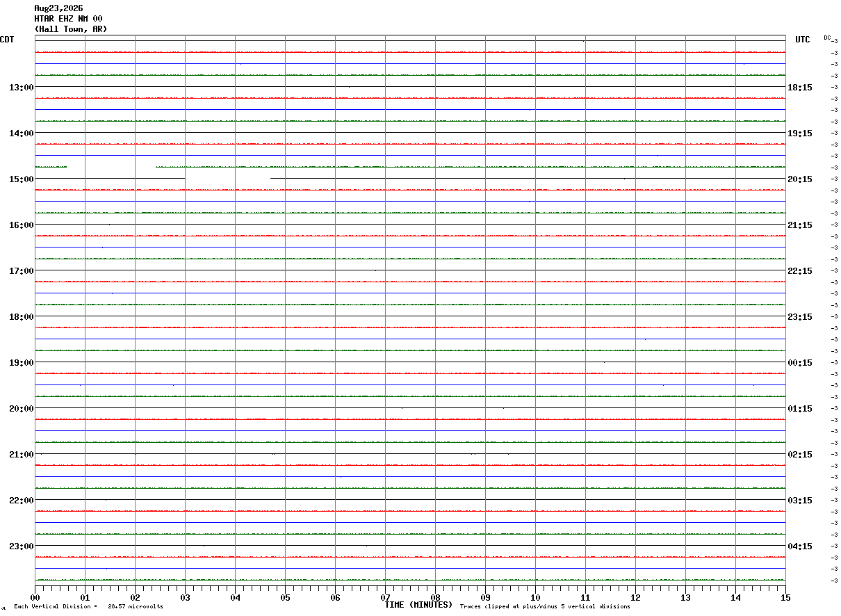Select minute 15 on the time axis
The width and height of the screenshot is (841, 616).
coord(785,597)
